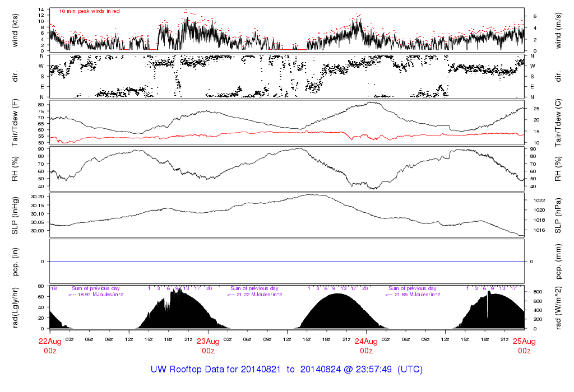This screenshot has width=574, height=392.
Task: Click the pcp. (in) axis label
Action: [x=15, y=262]
